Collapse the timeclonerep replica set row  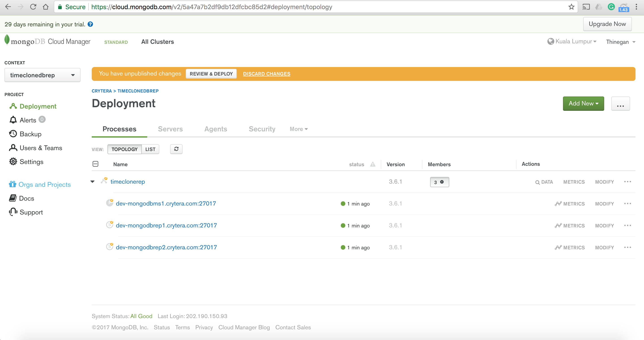92,182
